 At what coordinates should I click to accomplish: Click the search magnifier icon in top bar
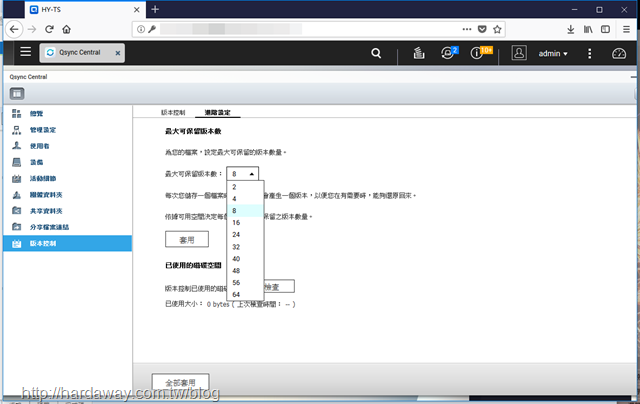[x=376, y=53]
